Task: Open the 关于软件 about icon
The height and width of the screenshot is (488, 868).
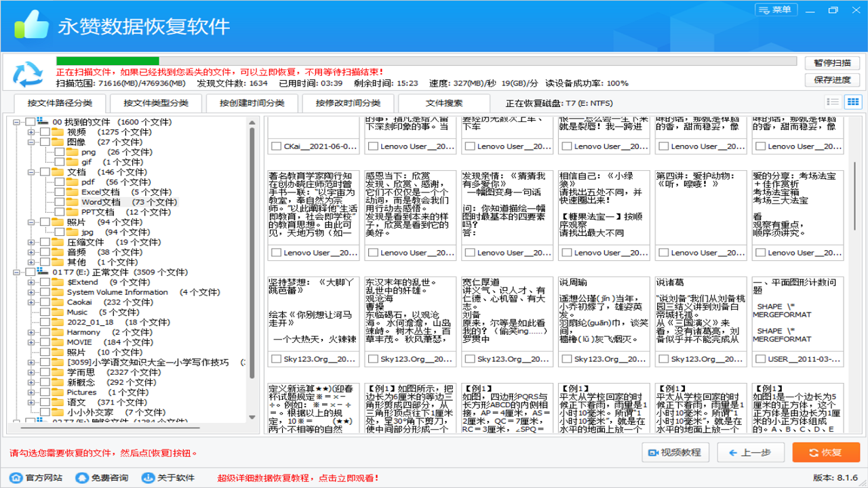Action: tap(148, 478)
